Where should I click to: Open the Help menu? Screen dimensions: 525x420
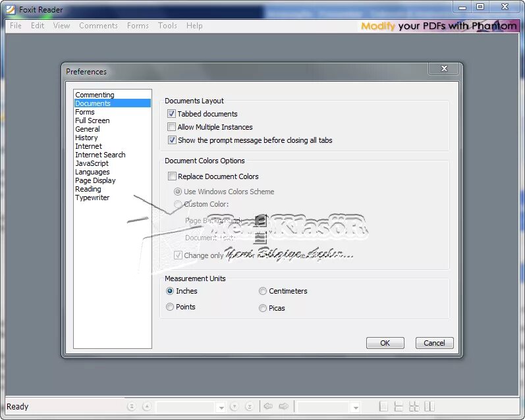pos(194,26)
